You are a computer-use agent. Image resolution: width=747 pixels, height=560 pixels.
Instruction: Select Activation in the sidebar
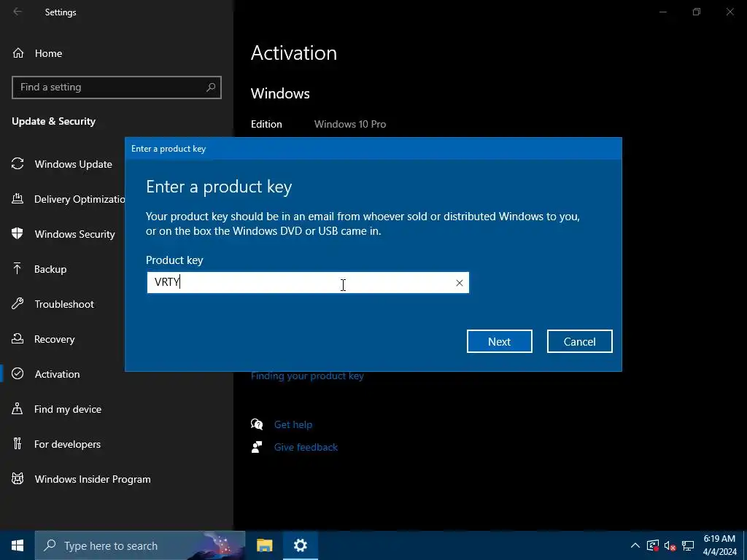point(57,374)
